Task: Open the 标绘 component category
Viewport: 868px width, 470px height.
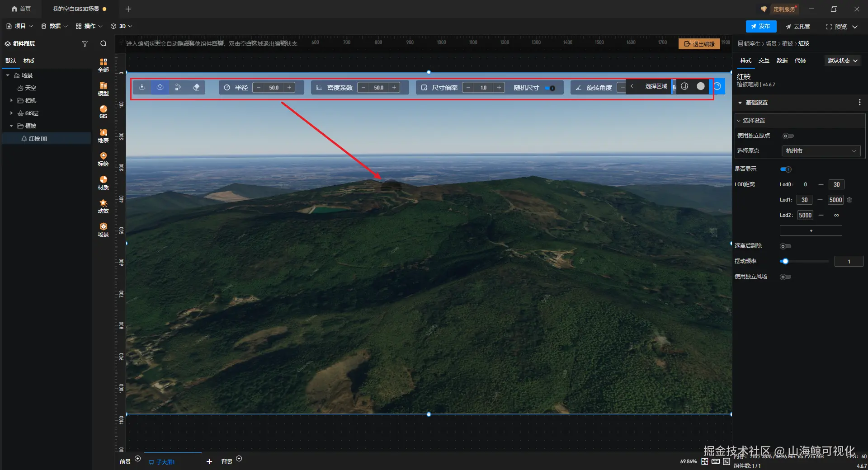Action: tap(104, 159)
